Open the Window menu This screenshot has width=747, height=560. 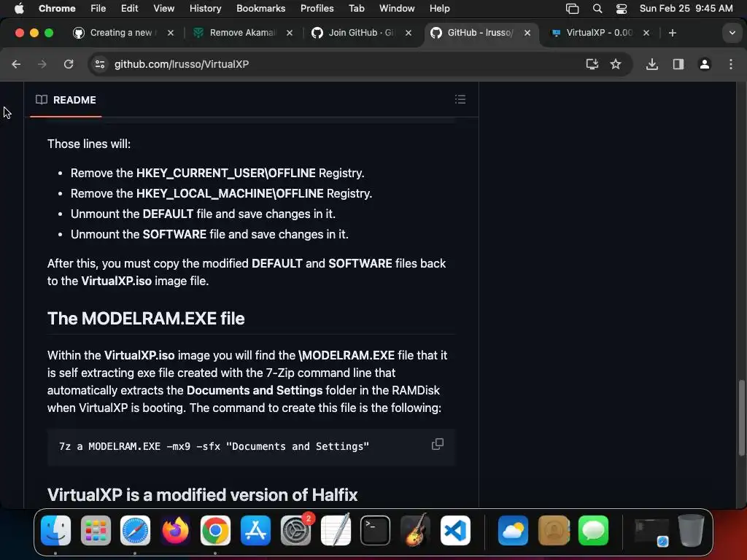[397, 8]
